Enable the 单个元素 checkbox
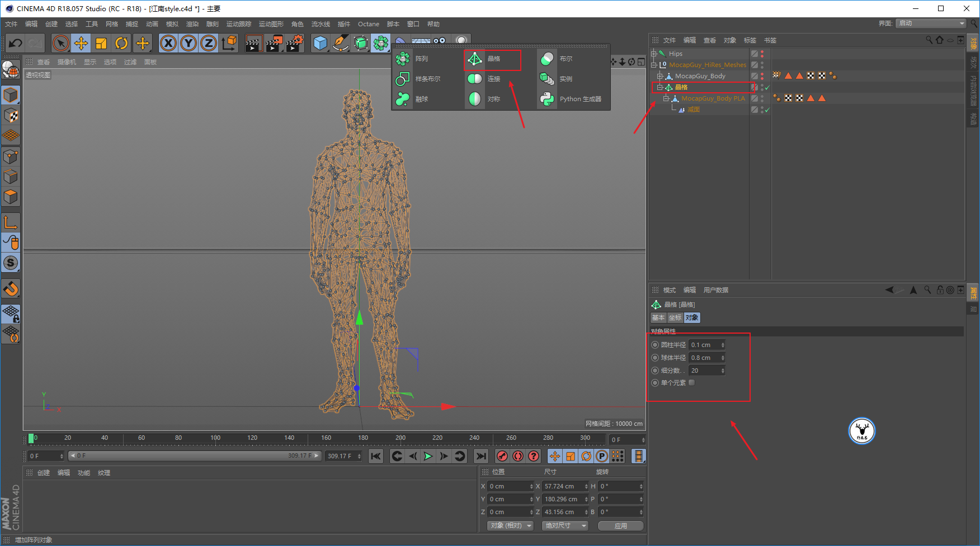Viewport: 980px width, 546px height. click(x=692, y=383)
